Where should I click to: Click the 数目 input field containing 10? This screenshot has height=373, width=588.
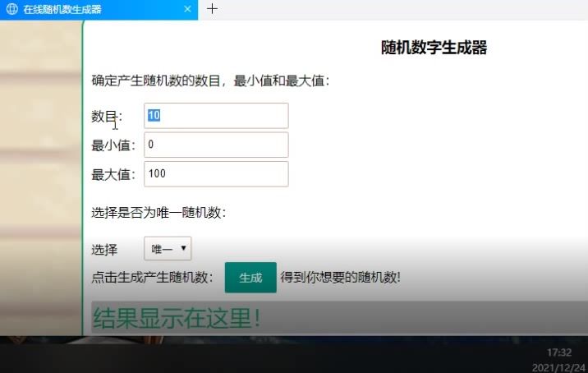coord(216,116)
